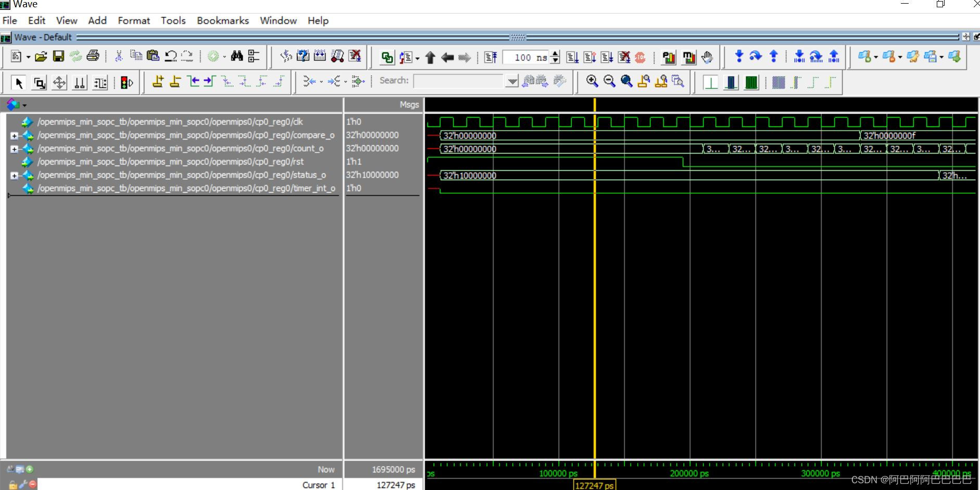The image size is (980, 490).
Task: Click the Continue Run icon
Action: click(589, 57)
